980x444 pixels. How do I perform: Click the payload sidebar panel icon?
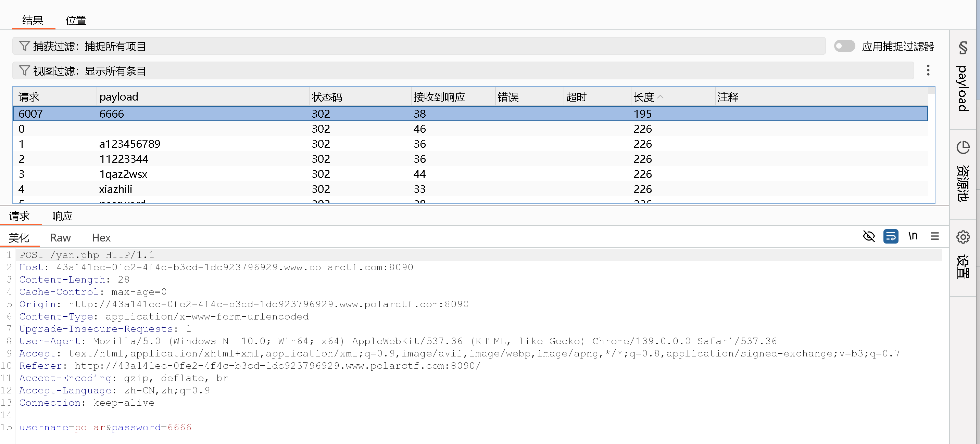(x=963, y=48)
